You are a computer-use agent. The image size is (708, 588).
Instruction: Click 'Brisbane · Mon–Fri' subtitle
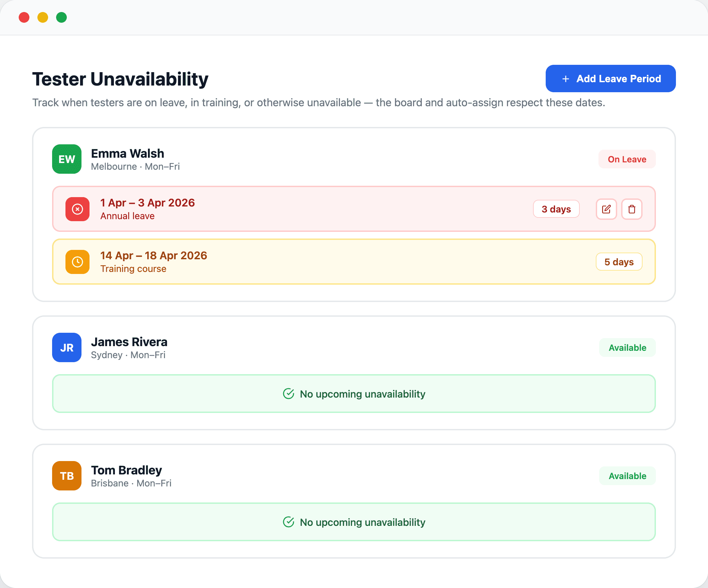pyautogui.click(x=131, y=483)
